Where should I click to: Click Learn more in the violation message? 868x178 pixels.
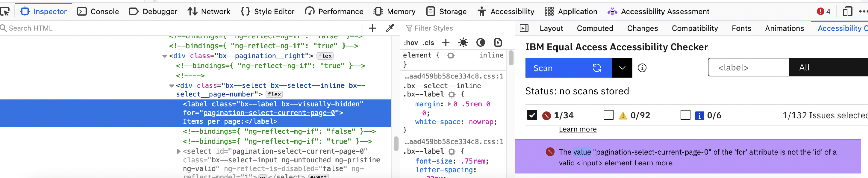pos(653,163)
